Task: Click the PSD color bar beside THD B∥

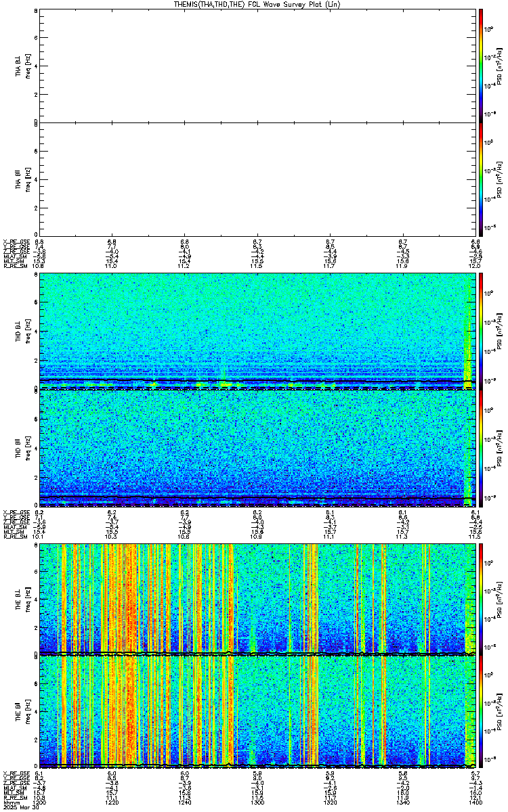Action: [x=481, y=447]
